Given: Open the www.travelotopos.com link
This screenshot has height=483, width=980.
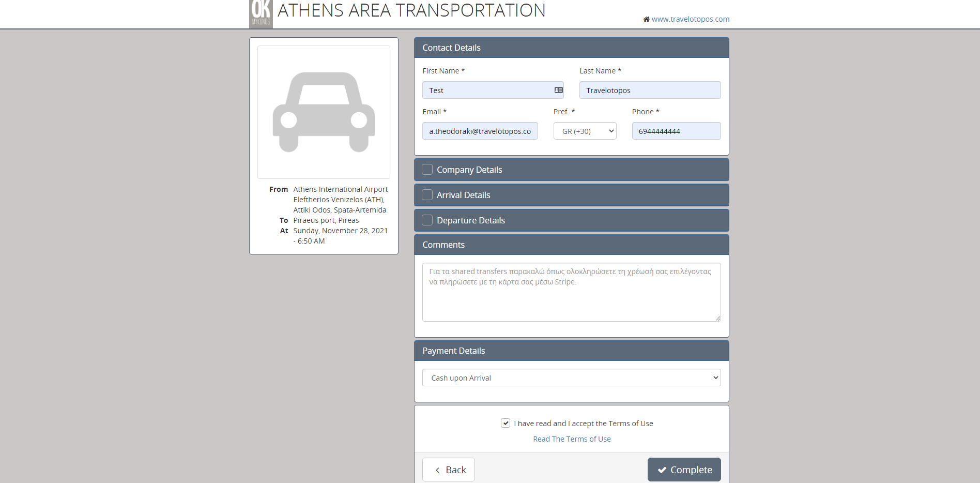Looking at the screenshot, I should [x=690, y=19].
